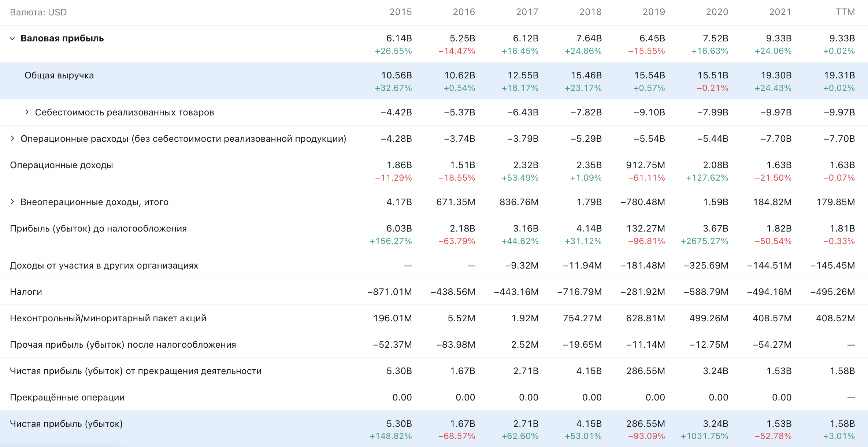Click taxes value −871.01M for 2015
Viewport: 868px width, 447px height.
tap(390, 292)
